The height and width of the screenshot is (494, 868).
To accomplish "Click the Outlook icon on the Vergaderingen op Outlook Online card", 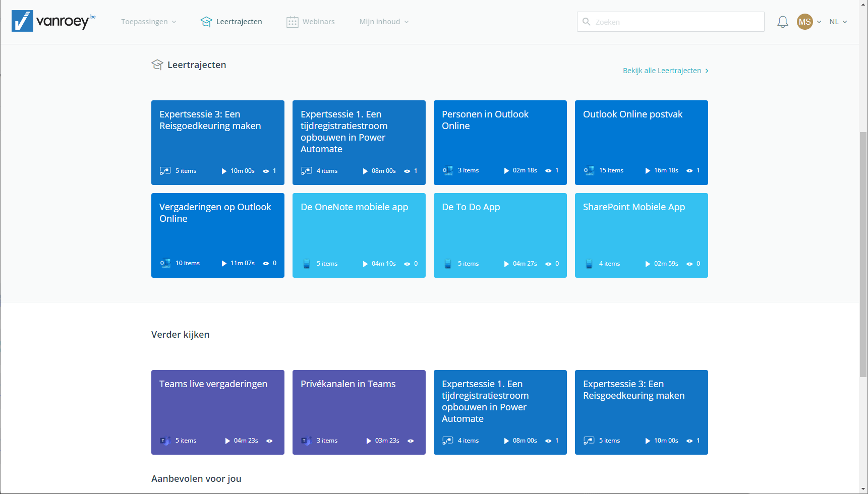I will (165, 264).
